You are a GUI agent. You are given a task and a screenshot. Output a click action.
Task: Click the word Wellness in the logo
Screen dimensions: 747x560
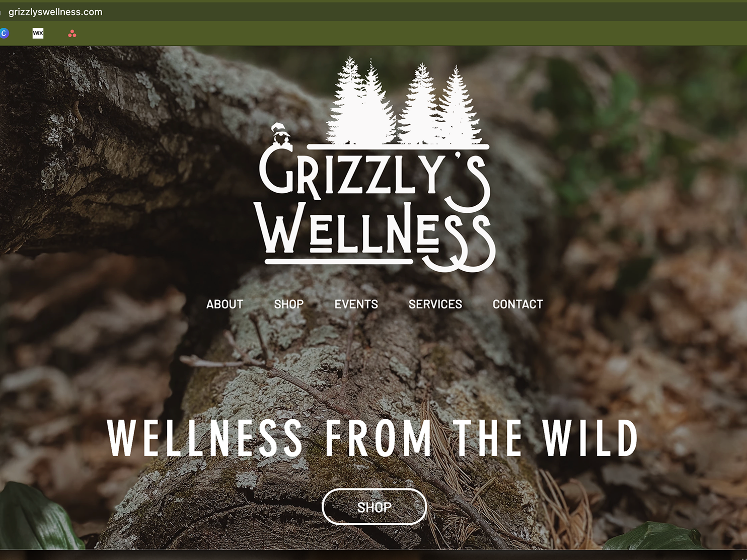coord(375,236)
